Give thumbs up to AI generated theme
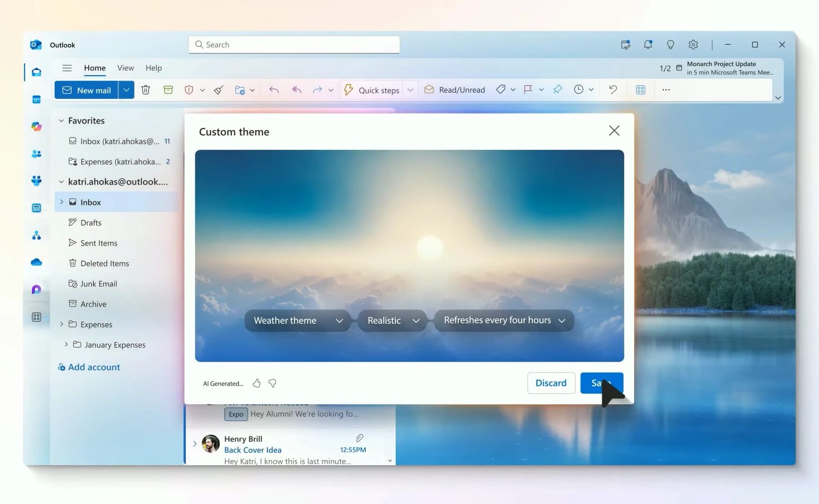The height and width of the screenshot is (504, 819). pos(257,383)
